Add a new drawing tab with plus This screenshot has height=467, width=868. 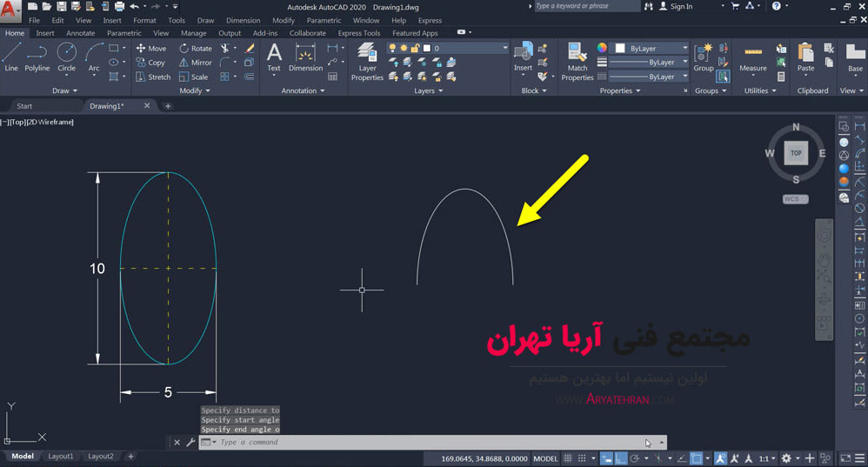(168, 106)
